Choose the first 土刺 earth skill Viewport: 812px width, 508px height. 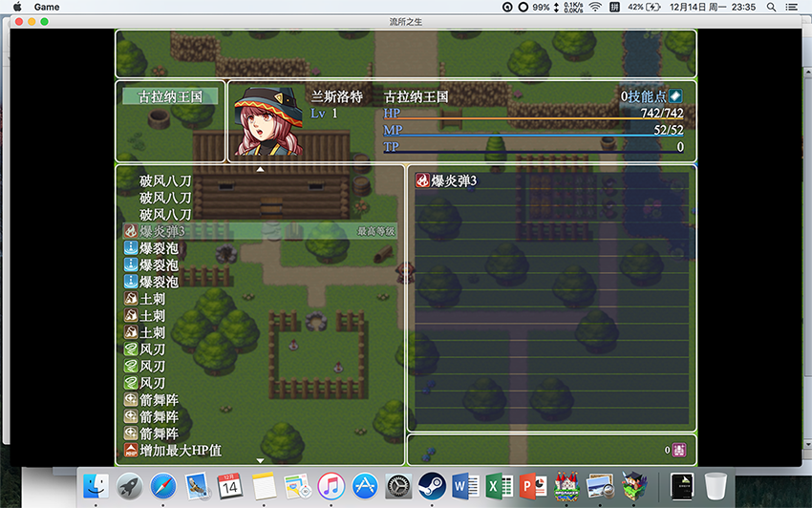(x=260, y=299)
